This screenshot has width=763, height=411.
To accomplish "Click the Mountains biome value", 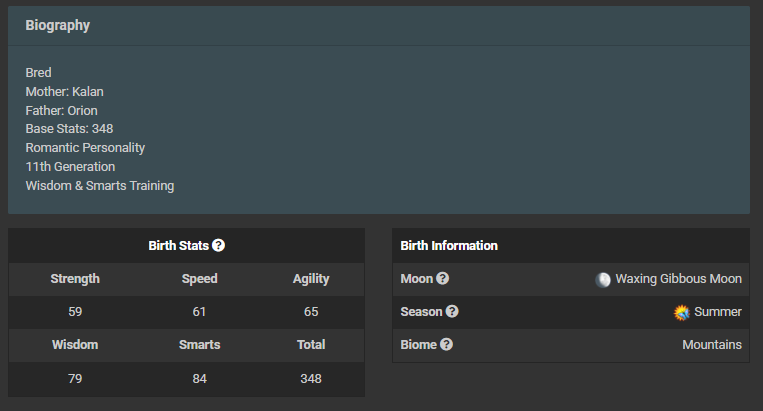I will [x=712, y=344].
